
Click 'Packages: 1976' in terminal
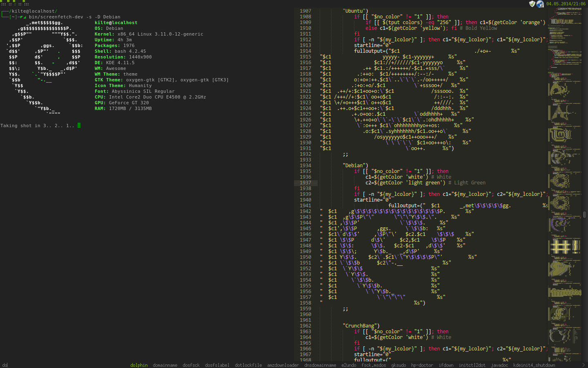114,46
